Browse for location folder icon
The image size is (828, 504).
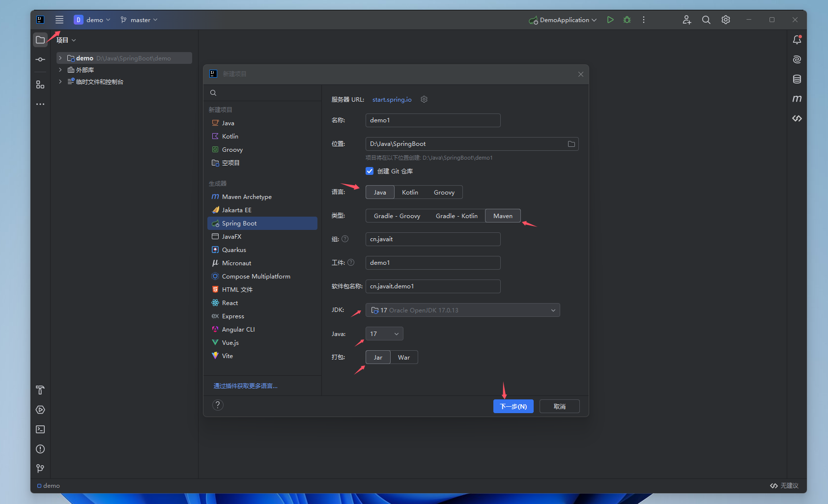click(571, 144)
